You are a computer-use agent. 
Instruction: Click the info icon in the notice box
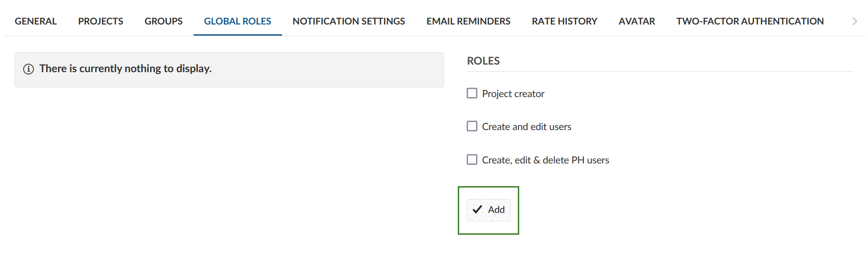coord(28,69)
